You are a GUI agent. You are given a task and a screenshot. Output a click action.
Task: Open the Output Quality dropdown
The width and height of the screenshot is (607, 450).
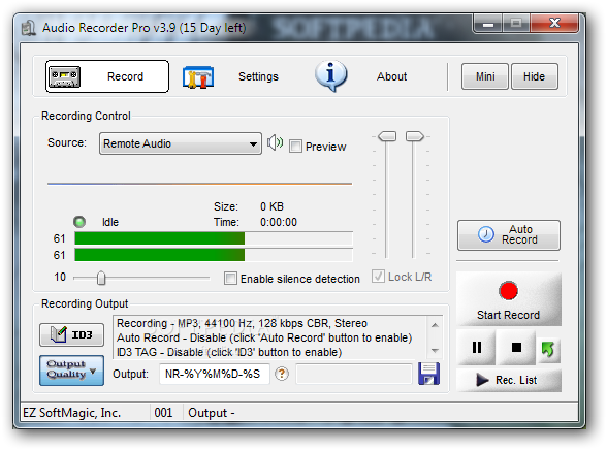tap(72, 370)
